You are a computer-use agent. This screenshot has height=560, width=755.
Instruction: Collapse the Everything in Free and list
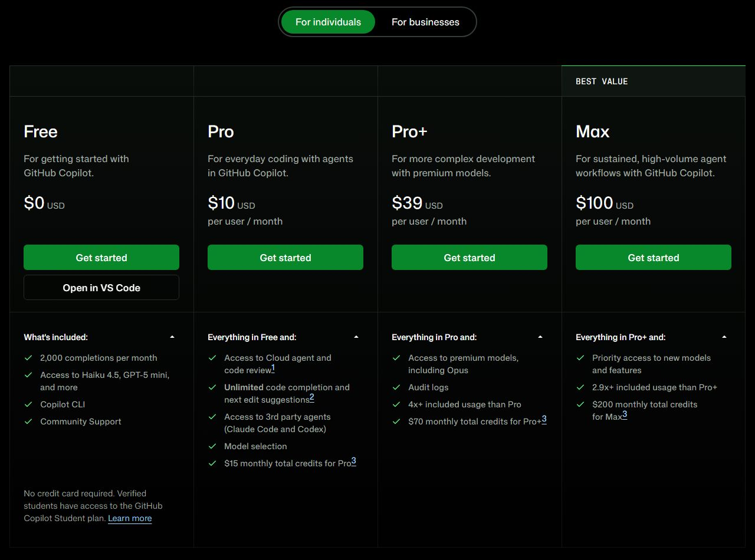tap(356, 337)
